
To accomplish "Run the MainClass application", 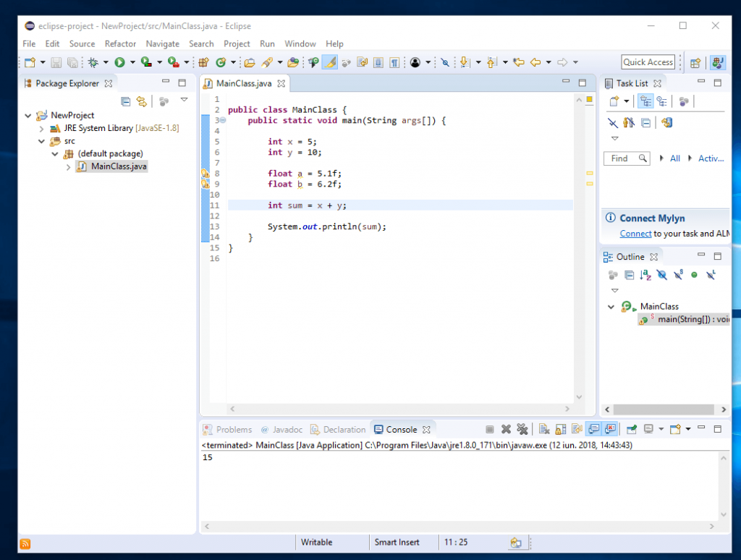I will 120,62.
